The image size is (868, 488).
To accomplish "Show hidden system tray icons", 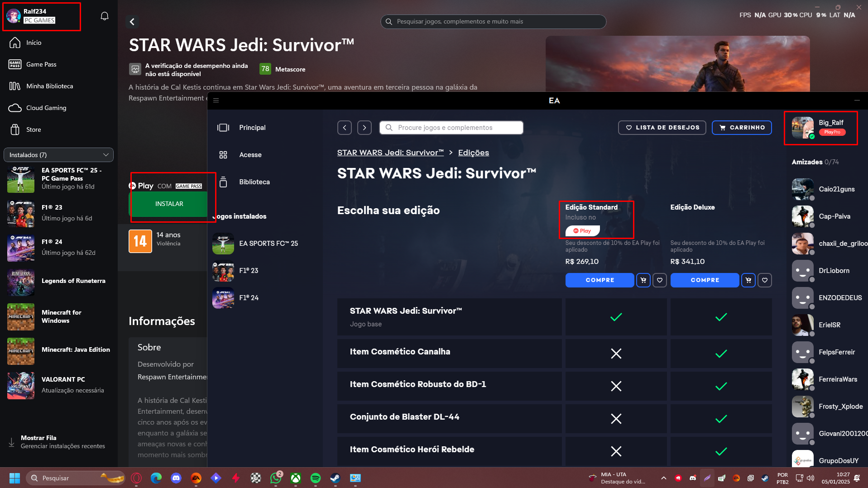I will [x=663, y=478].
